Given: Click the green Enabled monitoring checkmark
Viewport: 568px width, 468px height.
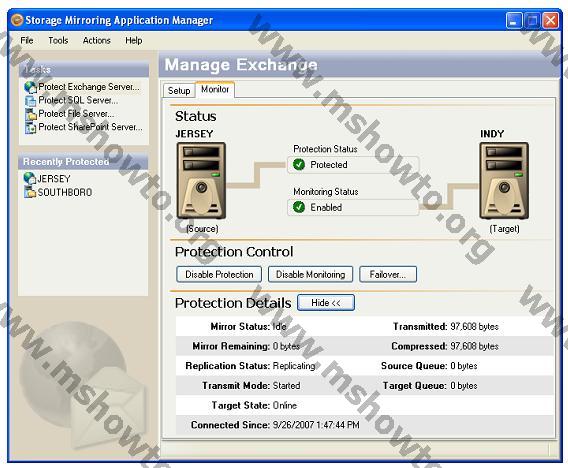Looking at the screenshot, I should pyautogui.click(x=299, y=207).
